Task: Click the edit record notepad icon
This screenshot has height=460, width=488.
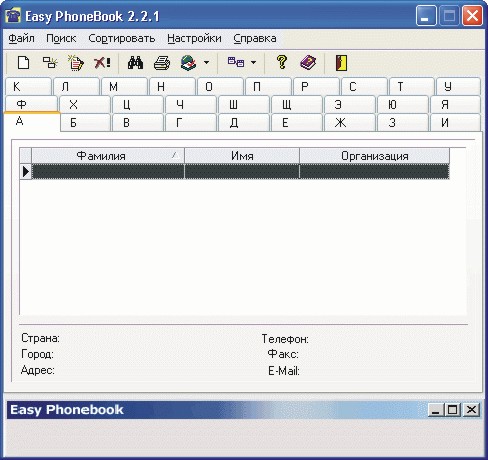Action: [x=76, y=62]
